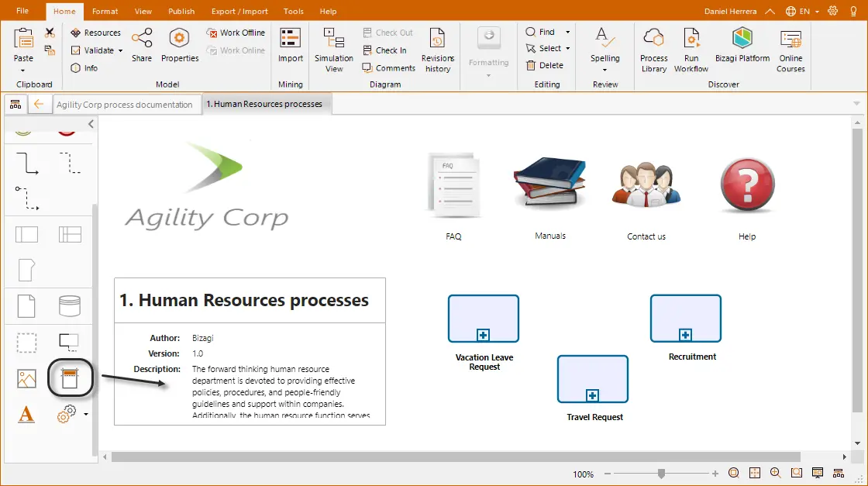This screenshot has width=868, height=486.
Task: Click Check In
Action: (x=384, y=50)
